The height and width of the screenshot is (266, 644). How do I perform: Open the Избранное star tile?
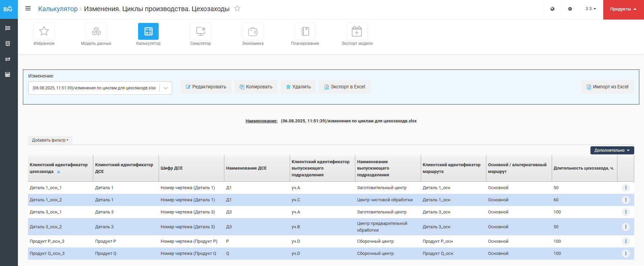coord(44,31)
